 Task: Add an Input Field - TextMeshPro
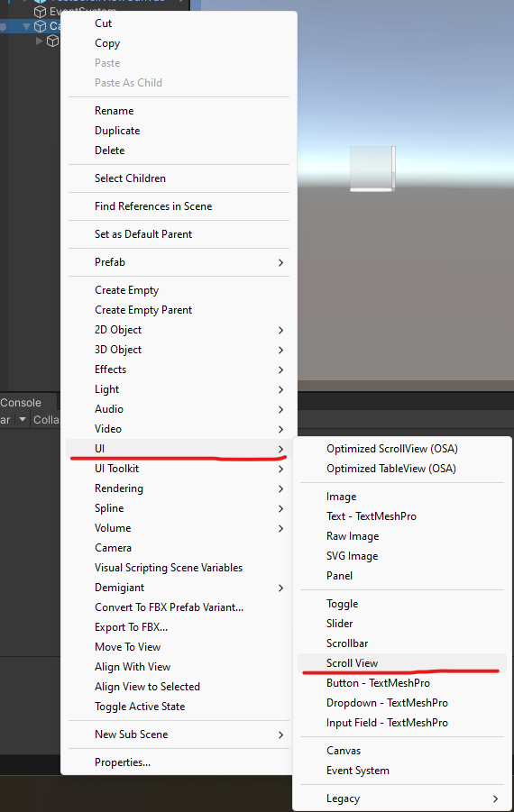402,723
